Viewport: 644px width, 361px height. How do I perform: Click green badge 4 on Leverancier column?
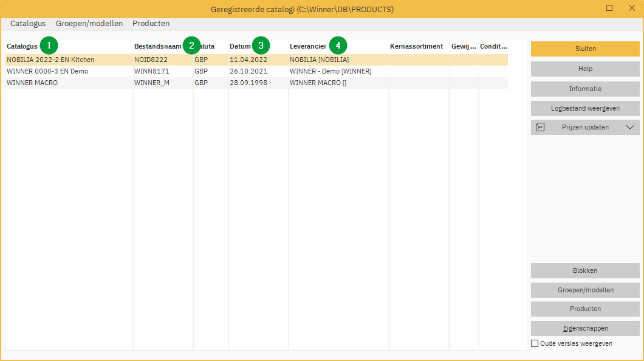point(338,45)
